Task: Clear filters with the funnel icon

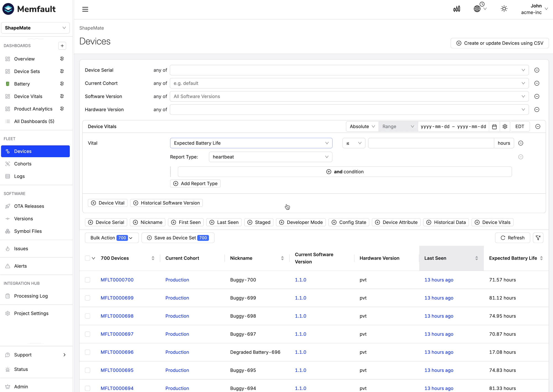Action: [538, 238]
